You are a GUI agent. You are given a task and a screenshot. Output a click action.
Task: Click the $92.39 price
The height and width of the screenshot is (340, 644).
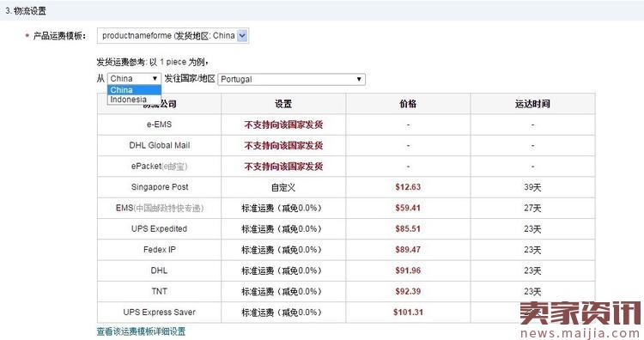(408, 292)
